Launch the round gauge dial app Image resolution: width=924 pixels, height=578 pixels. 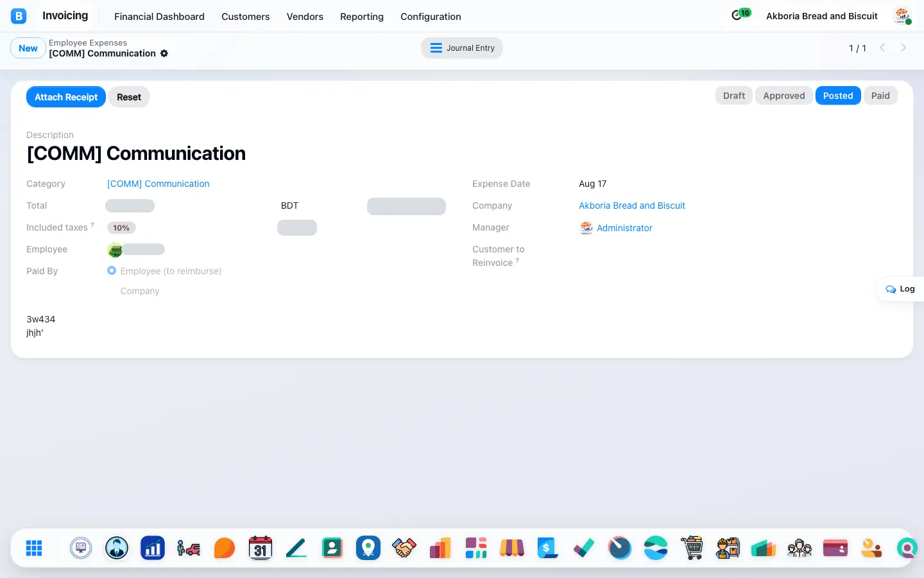pyautogui.click(x=620, y=548)
